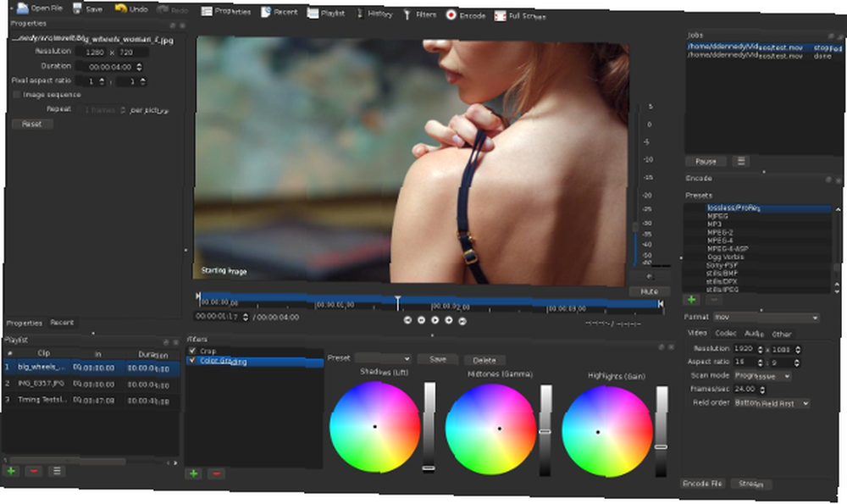The image size is (847, 504).
Task: Add a filter with the green plus
Action: tap(193, 474)
